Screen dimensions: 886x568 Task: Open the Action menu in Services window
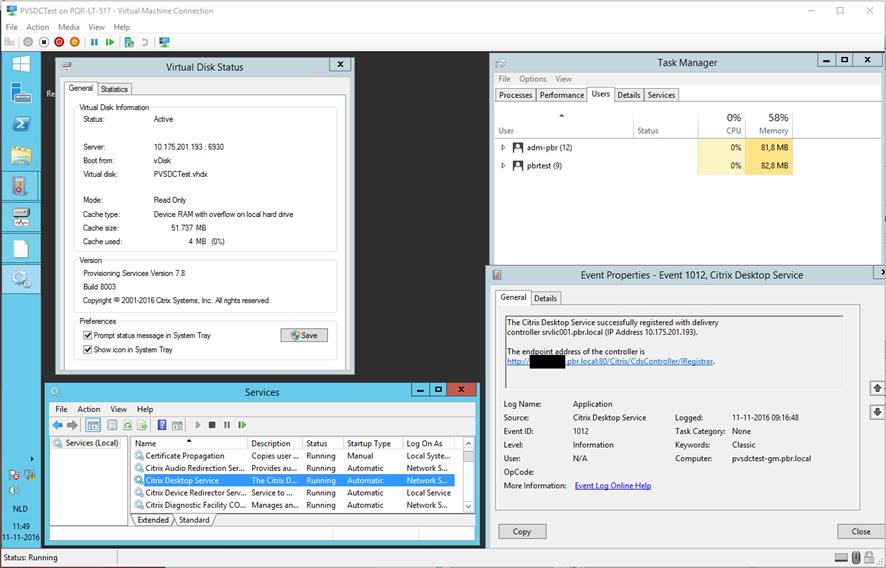89,409
